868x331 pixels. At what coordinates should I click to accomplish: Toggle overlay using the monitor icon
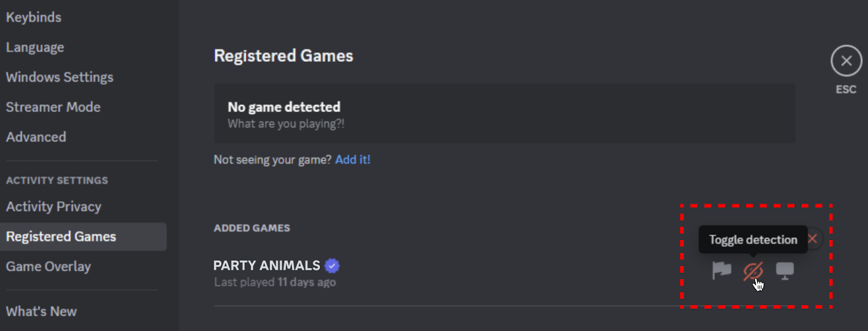[x=784, y=270]
